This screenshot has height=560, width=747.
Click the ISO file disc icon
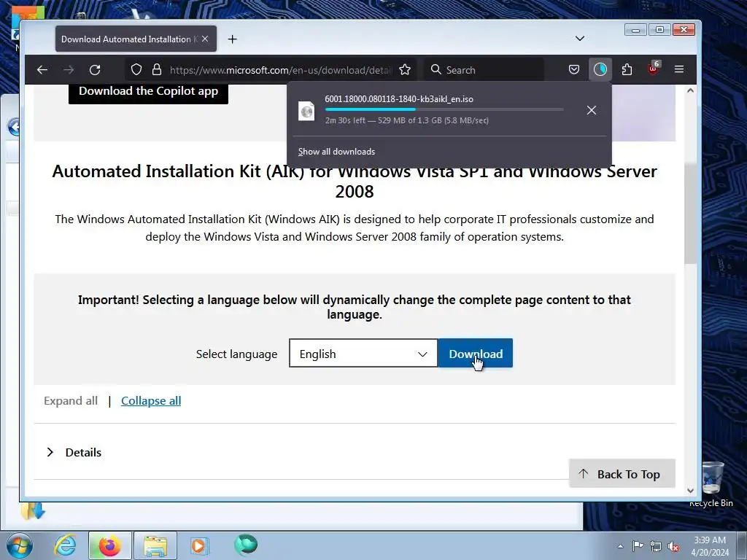(306, 111)
